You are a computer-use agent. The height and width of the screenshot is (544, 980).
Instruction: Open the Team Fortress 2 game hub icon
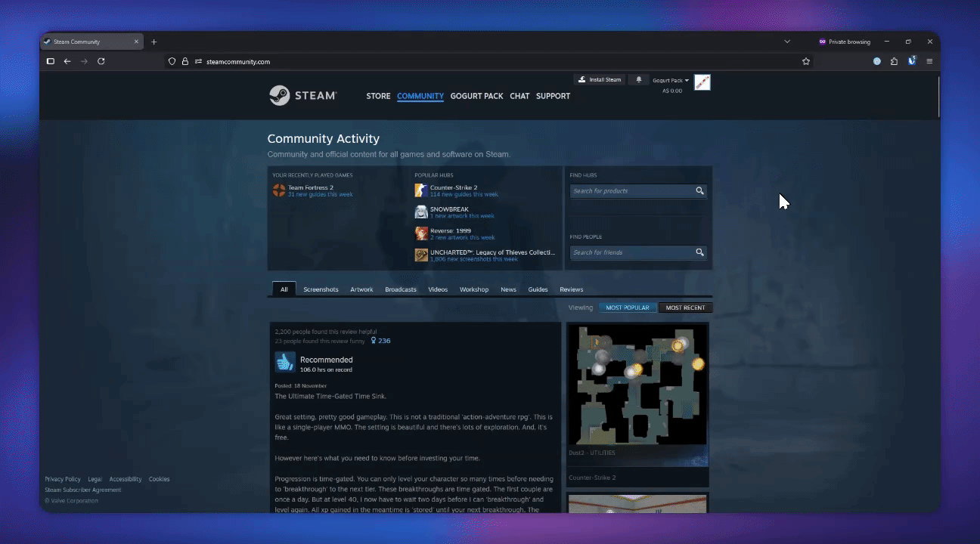280,190
